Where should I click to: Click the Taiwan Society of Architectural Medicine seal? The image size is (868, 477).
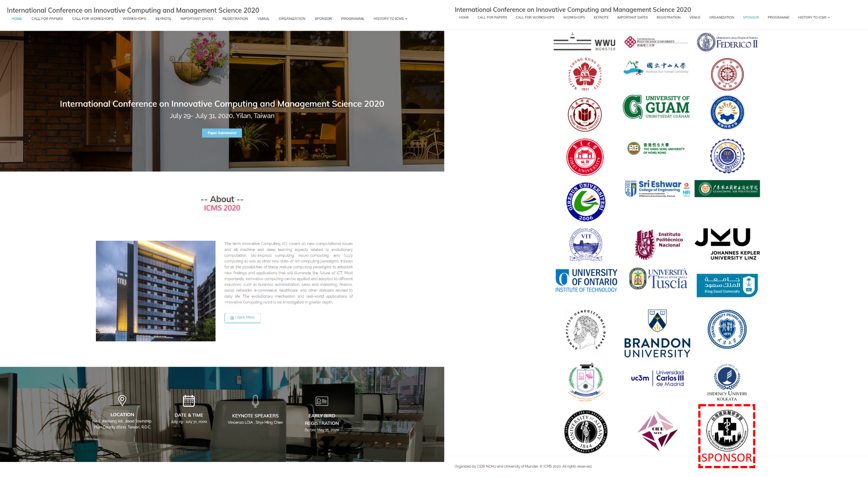click(727, 430)
